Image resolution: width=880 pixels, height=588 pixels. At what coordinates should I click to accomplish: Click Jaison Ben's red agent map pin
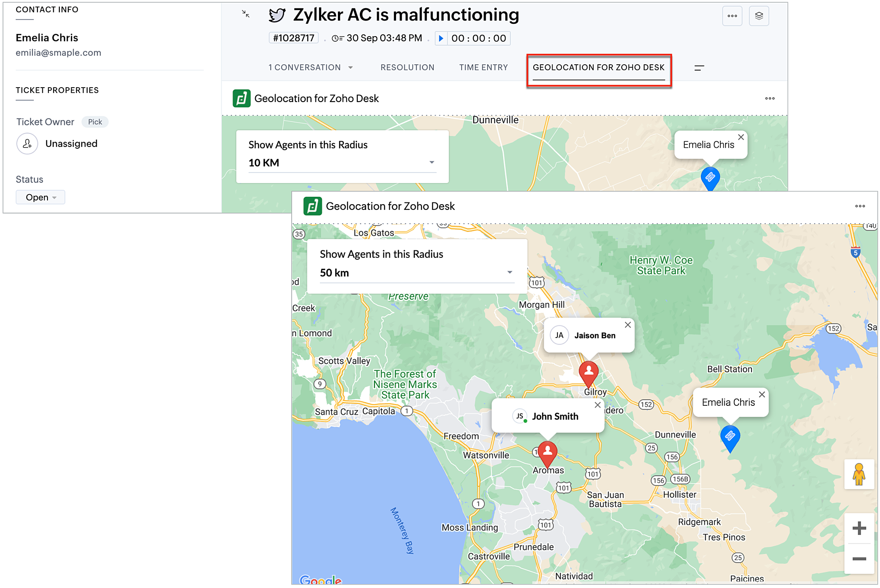tap(588, 374)
